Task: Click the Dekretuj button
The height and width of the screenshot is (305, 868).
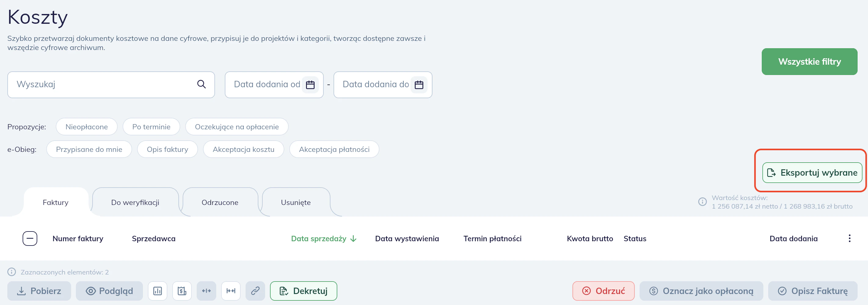Action: coord(303,291)
